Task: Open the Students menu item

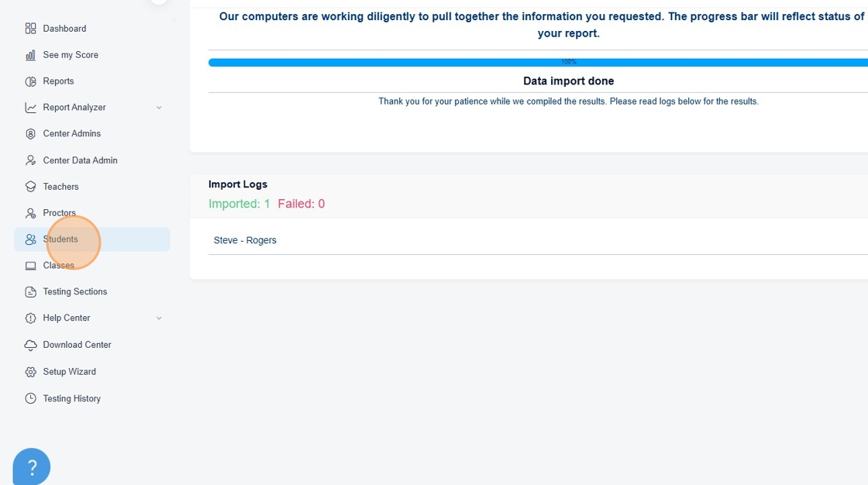Action: point(92,239)
